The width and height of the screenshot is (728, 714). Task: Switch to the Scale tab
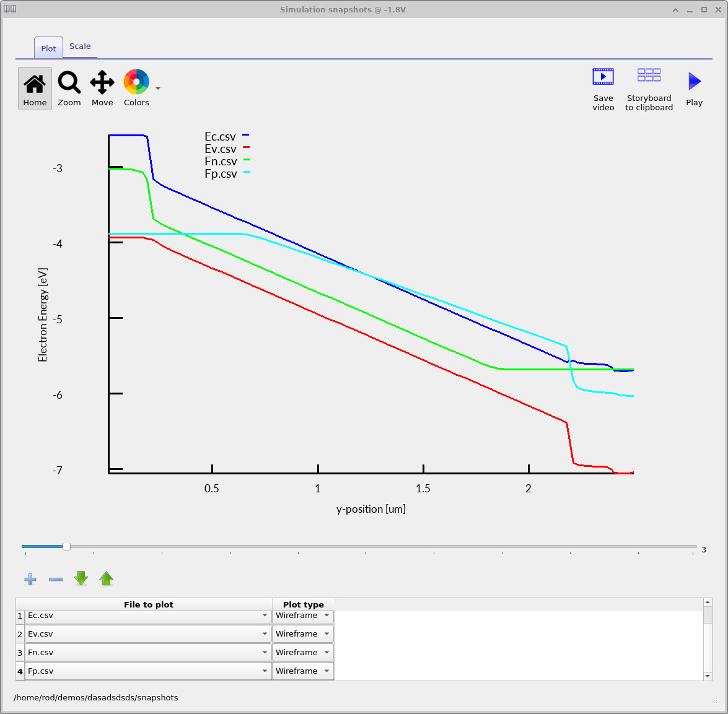[x=80, y=46]
